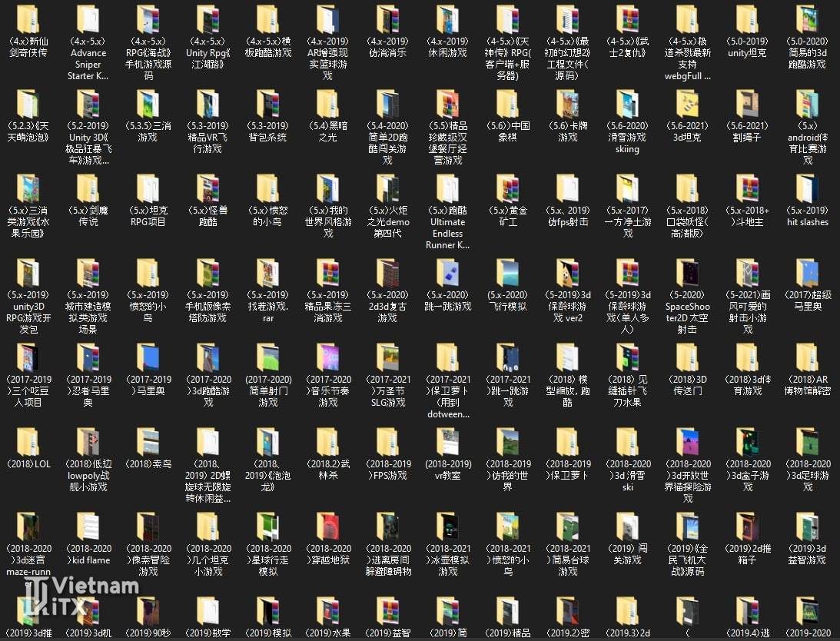
Task: Click the 找茬游戏.rar archive file
Action: point(267,274)
